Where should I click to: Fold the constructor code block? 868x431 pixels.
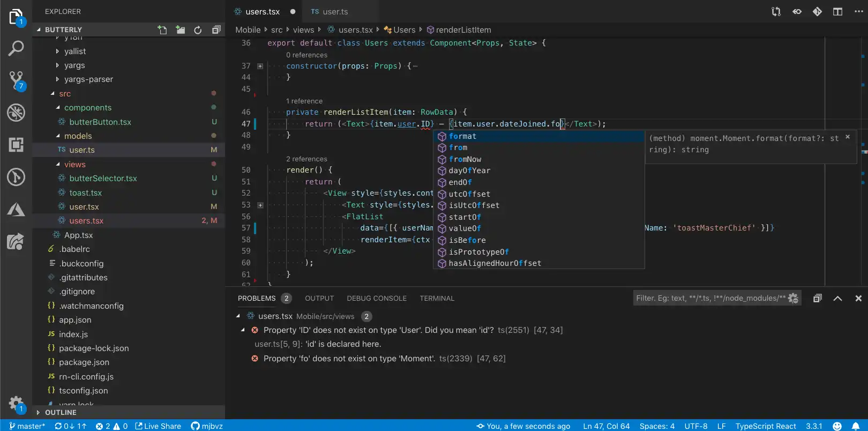[260, 66]
